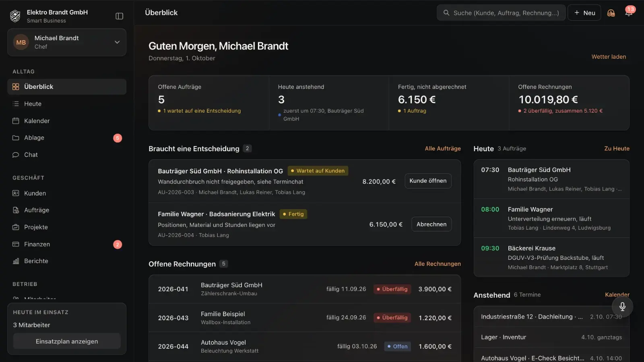Open Alle Rechnungen link
This screenshot has width=644, height=362.
[438, 264]
